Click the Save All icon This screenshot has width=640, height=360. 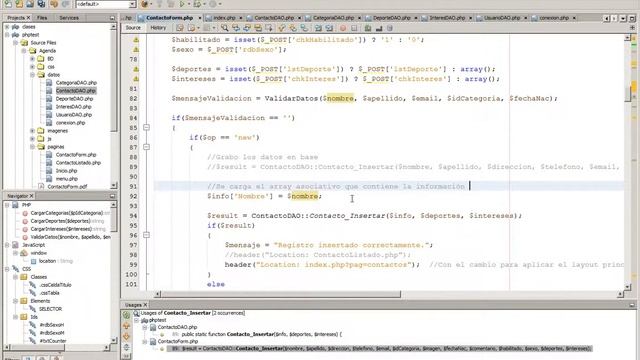pyautogui.click(x=41, y=4)
